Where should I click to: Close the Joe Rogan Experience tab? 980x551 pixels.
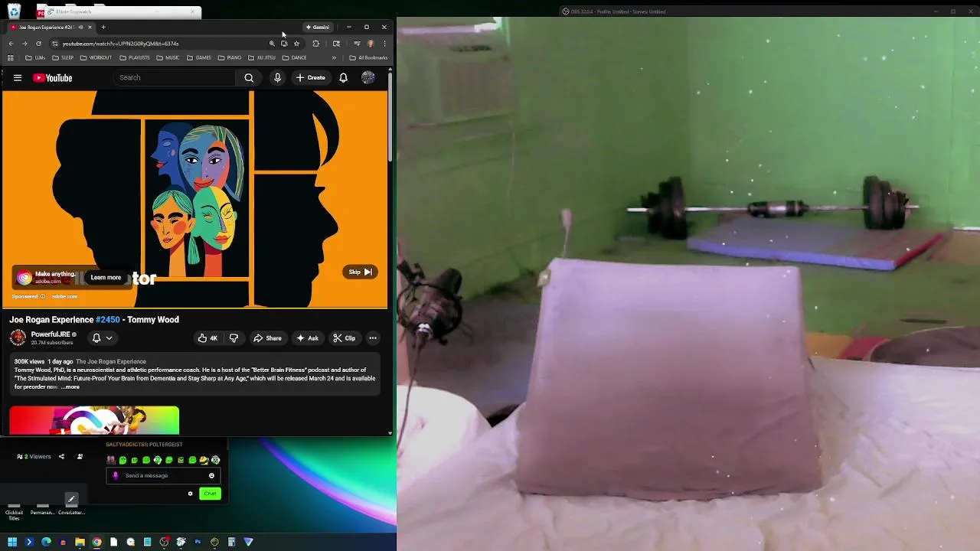point(90,27)
